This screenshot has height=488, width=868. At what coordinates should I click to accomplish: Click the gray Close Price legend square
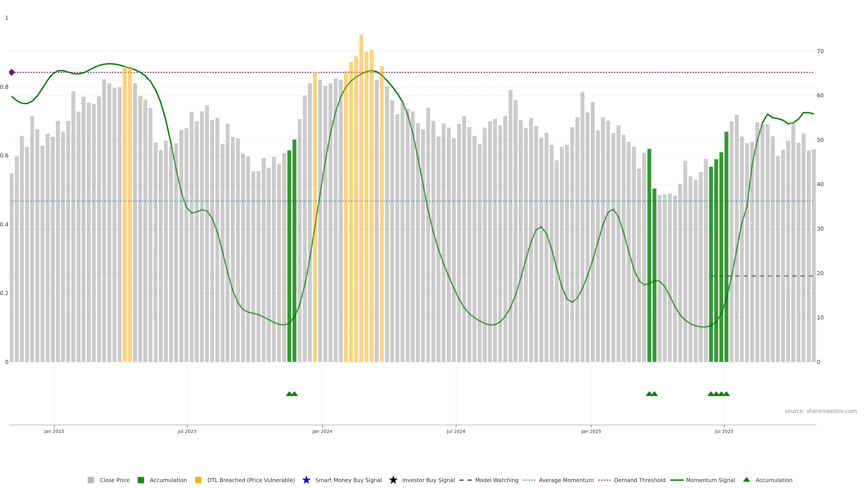[x=91, y=480]
